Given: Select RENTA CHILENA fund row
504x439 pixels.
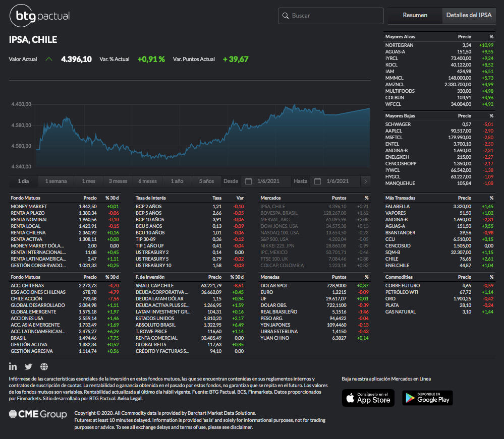Looking at the screenshot, I should coord(65,233).
